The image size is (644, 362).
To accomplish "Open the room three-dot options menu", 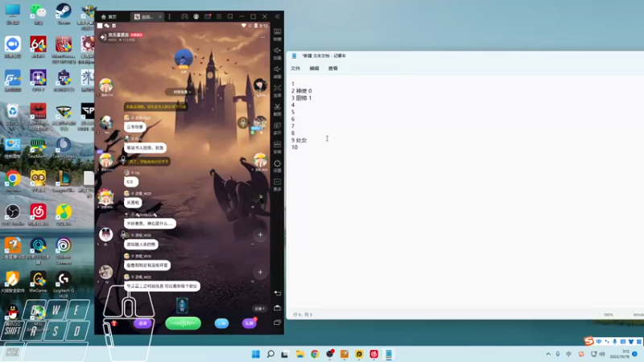I will tap(262, 37).
